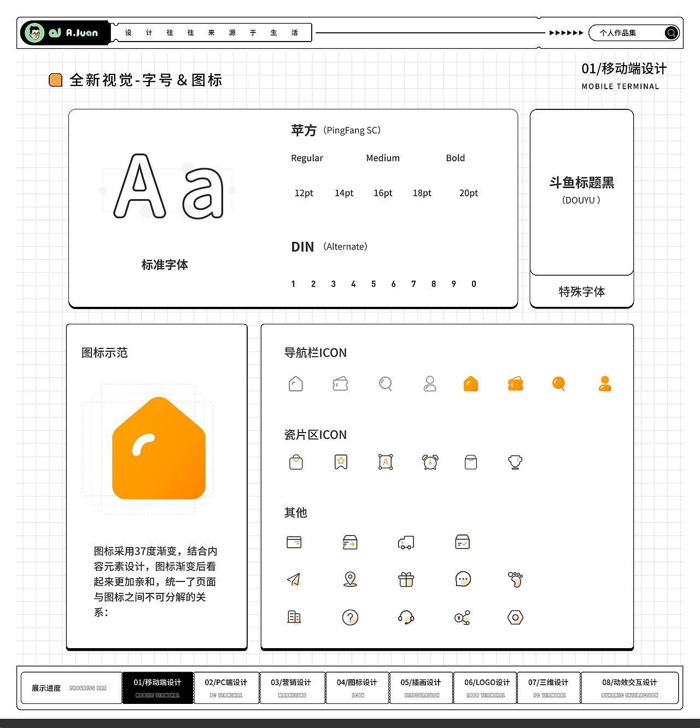This screenshot has width=700, height=728.
Task: Switch to the 02/PC端设计 tab
Action: 226,688
